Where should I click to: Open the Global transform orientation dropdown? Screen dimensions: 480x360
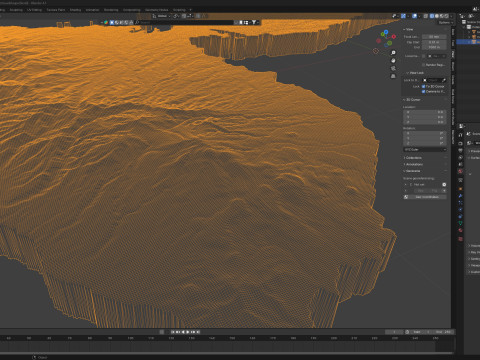[162, 16]
